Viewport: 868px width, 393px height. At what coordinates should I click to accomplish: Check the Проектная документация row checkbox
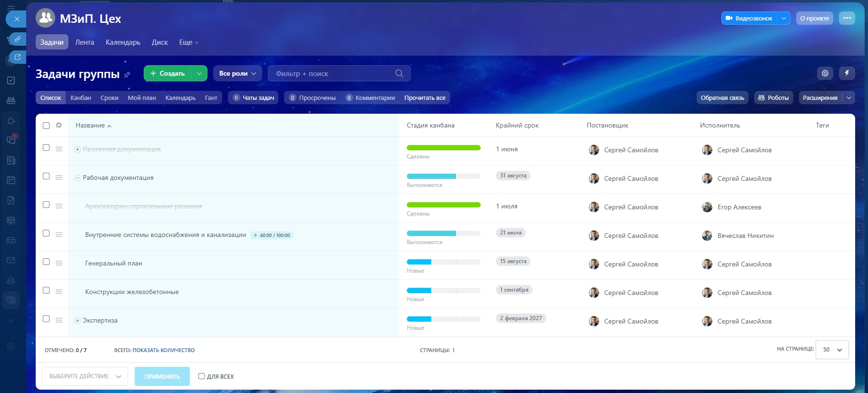[x=46, y=147]
